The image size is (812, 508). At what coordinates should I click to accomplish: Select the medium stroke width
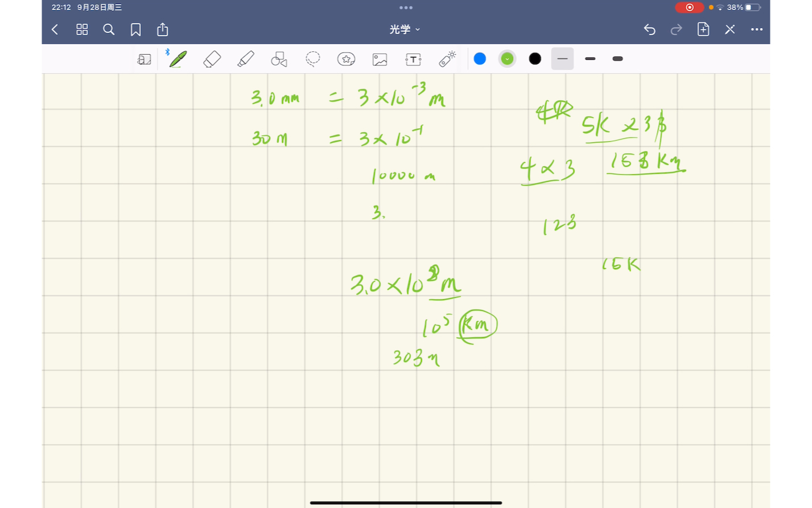(x=590, y=59)
